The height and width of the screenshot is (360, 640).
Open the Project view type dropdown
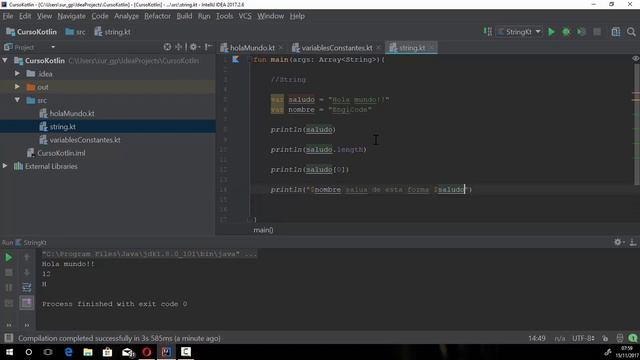pos(53,47)
